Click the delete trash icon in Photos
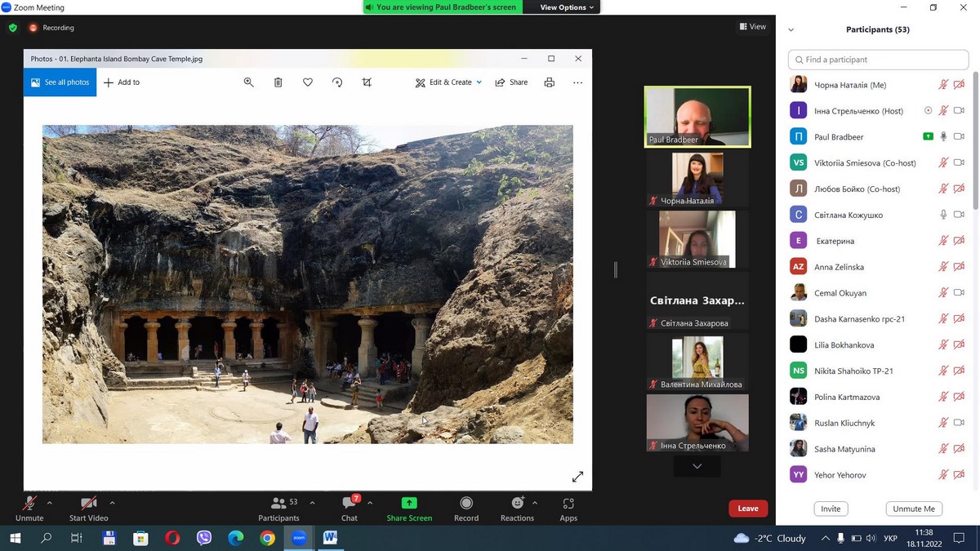Image resolution: width=980 pixels, height=551 pixels. tap(278, 82)
